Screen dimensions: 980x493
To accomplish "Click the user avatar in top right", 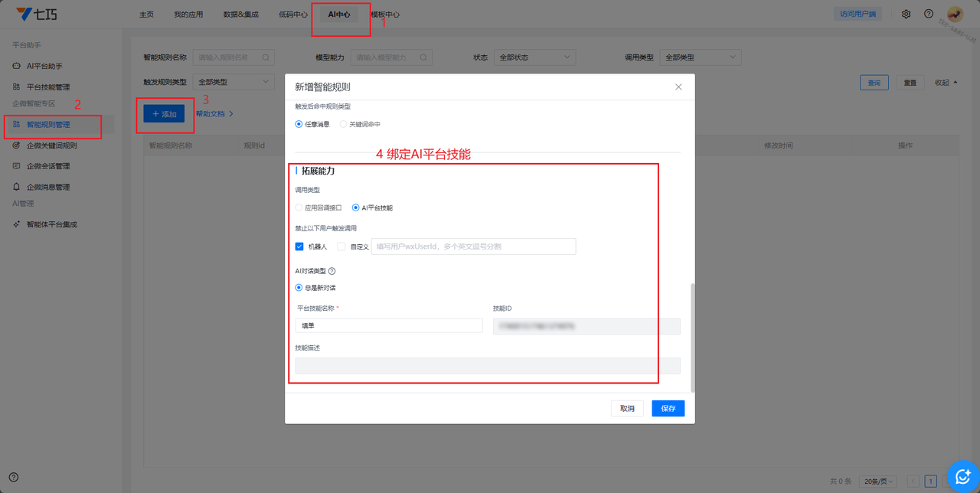I will tap(955, 15).
